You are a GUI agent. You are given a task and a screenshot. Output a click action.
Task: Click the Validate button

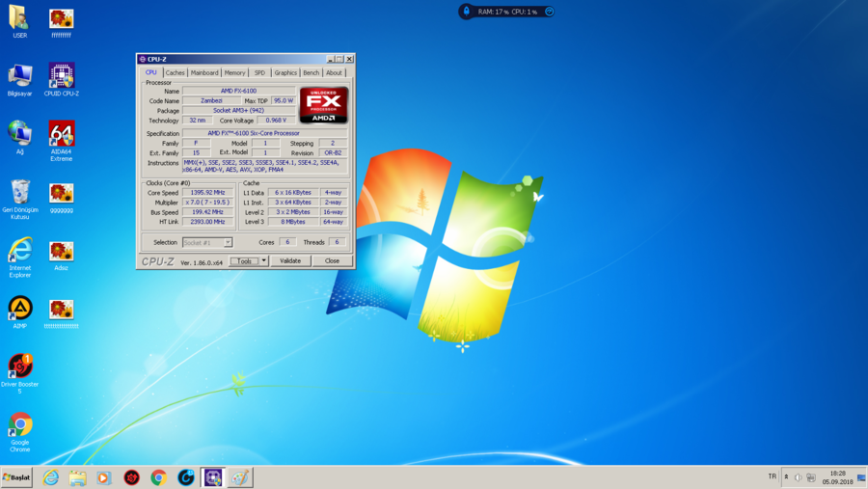point(290,260)
